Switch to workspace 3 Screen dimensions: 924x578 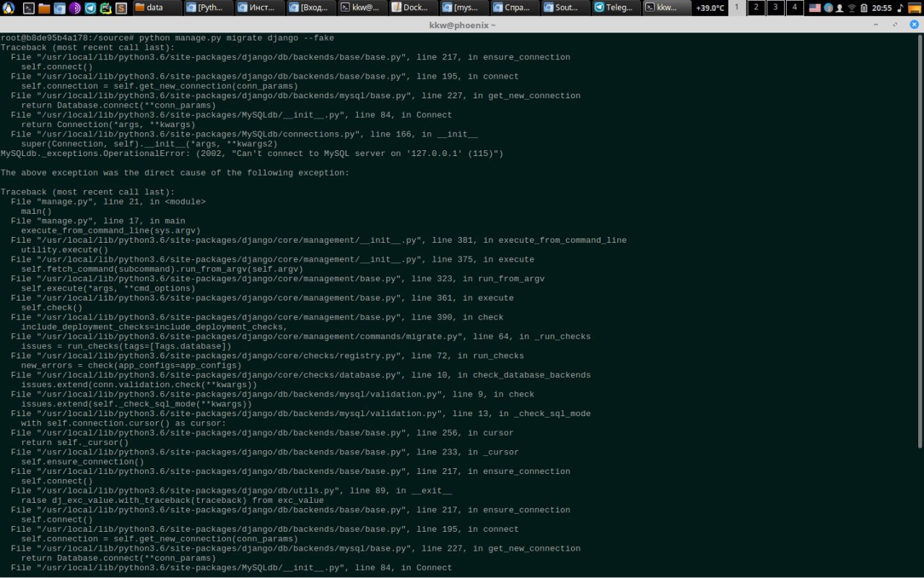(x=775, y=8)
